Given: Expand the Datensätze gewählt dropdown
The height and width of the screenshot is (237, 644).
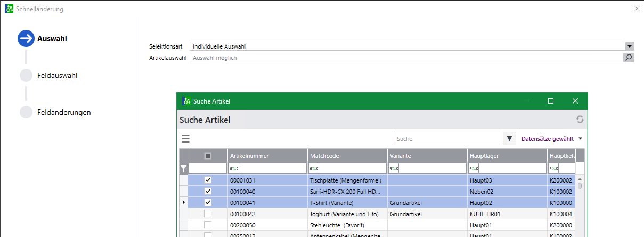Looking at the screenshot, I should (581, 139).
